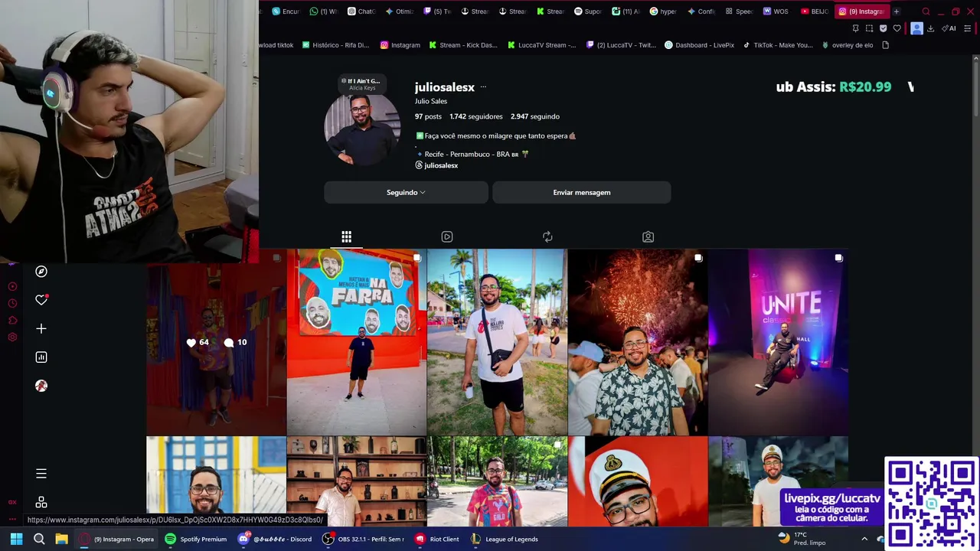The height and width of the screenshot is (551, 980).
Task: Open the sailor captain hat post
Action: pyautogui.click(x=638, y=481)
